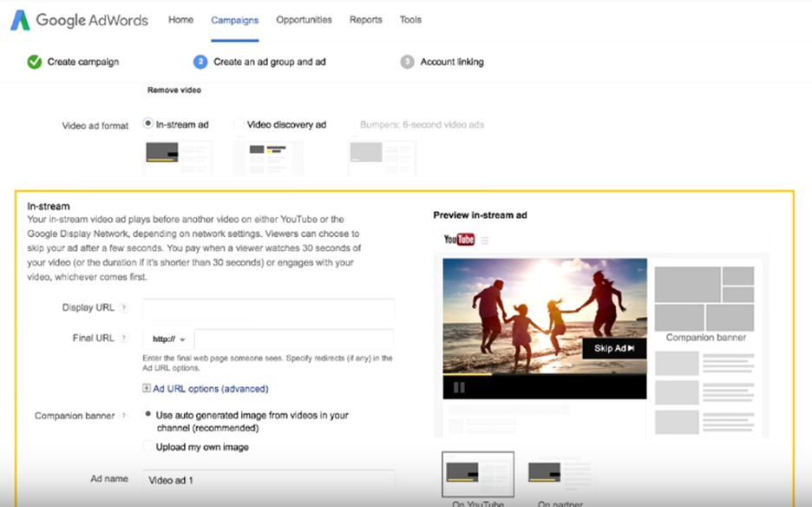The width and height of the screenshot is (812, 507).
Task: Click the video preview progress bar
Action: (x=544, y=375)
